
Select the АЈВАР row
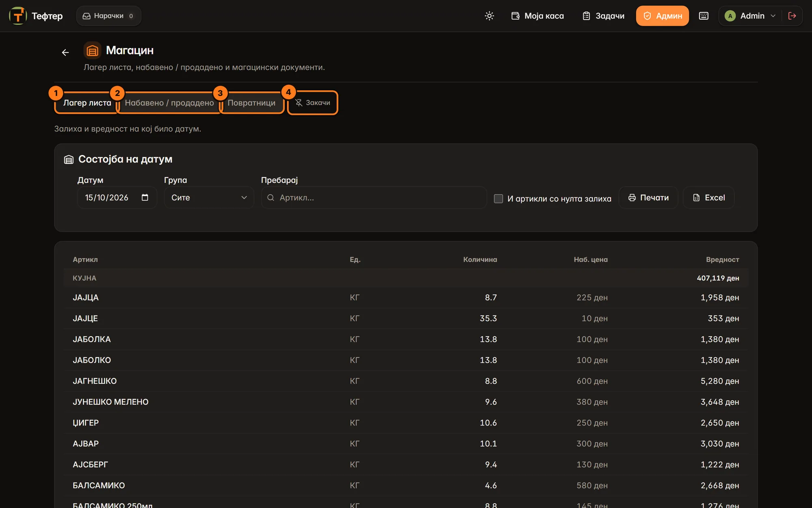coord(406,444)
